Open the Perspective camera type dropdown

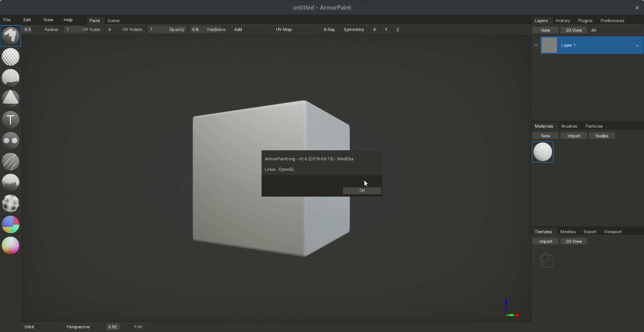(83, 327)
